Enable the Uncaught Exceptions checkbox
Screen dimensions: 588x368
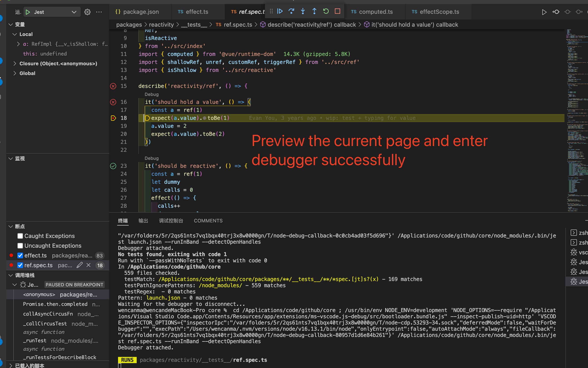point(20,245)
